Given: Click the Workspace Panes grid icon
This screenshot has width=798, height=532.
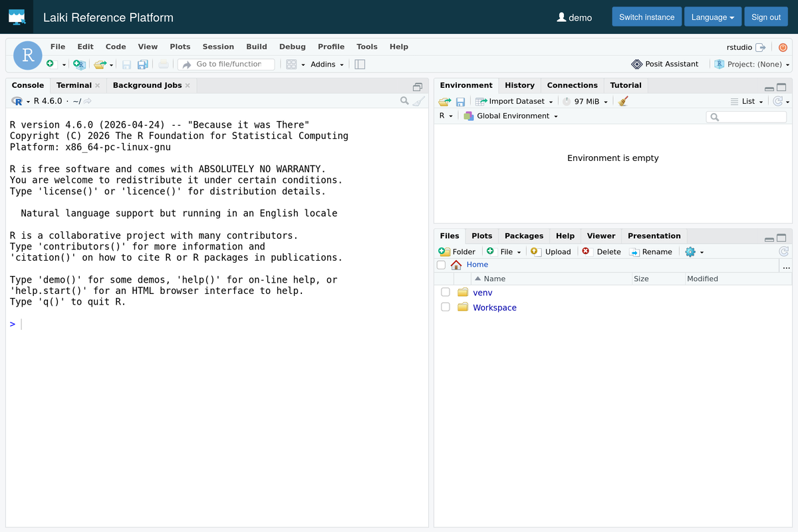Looking at the screenshot, I should pyautogui.click(x=291, y=65).
